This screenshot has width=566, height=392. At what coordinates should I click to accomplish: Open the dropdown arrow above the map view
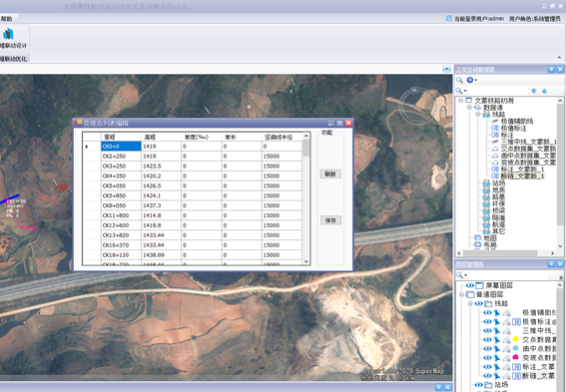[x=447, y=69]
